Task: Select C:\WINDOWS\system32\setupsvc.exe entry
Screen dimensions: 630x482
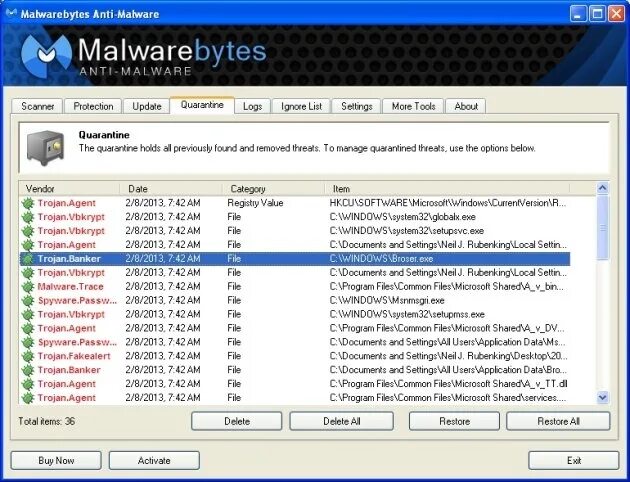Action: (407, 231)
